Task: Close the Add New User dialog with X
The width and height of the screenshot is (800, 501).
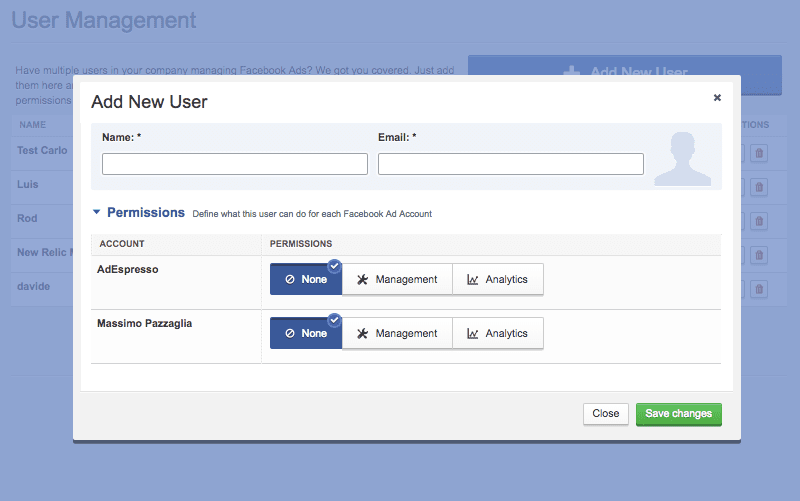Action: pyautogui.click(x=717, y=98)
